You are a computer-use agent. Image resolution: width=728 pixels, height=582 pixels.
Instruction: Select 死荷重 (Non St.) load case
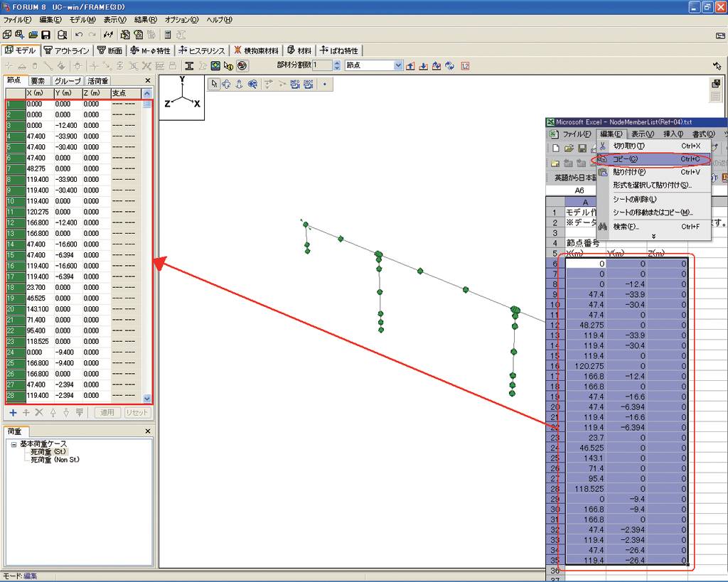[55, 460]
